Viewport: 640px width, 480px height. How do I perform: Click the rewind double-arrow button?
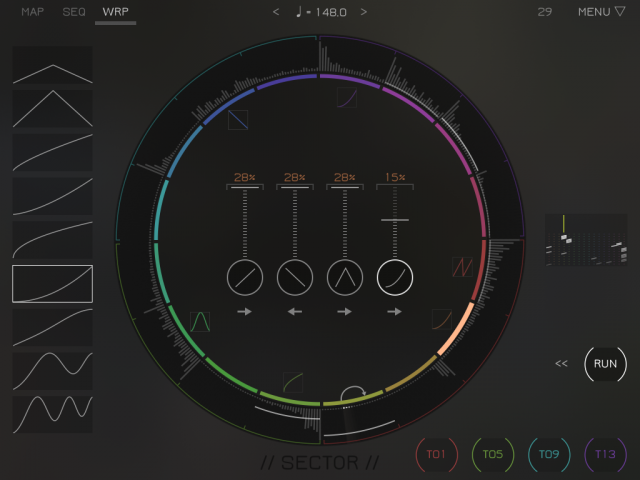pyautogui.click(x=562, y=364)
